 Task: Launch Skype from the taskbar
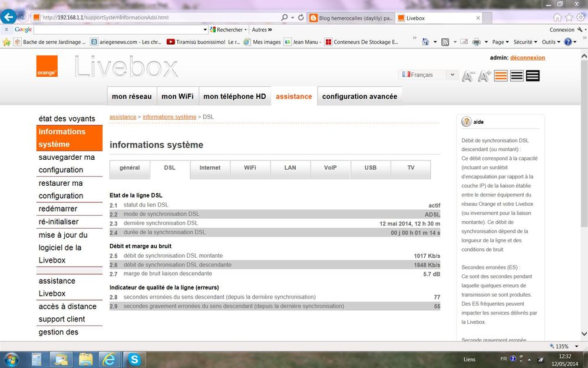(x=135, y=359)
